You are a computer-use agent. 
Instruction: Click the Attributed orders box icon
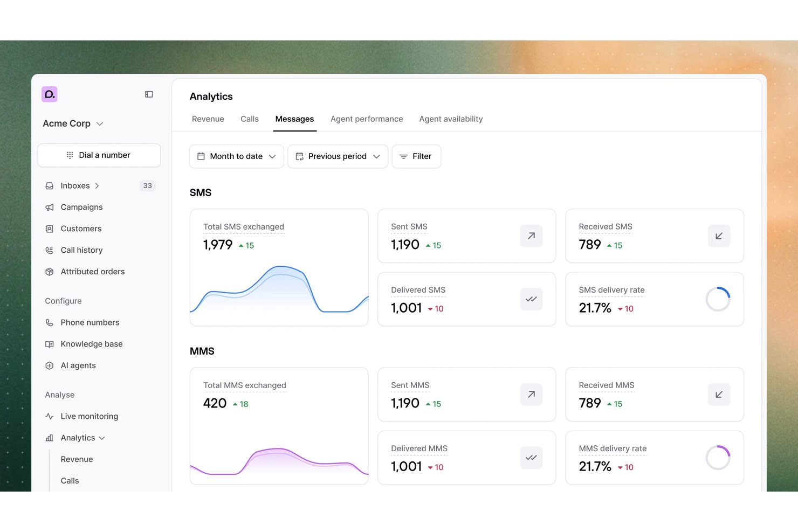pos(50,272)
